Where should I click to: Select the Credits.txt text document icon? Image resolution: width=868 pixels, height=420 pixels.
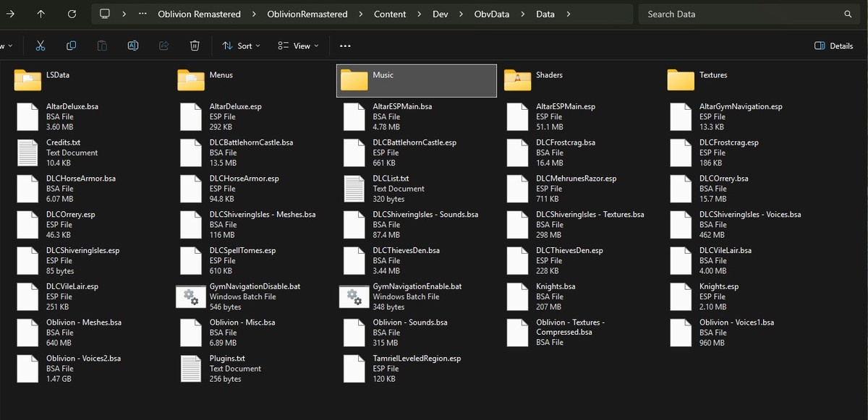point(27,153)
